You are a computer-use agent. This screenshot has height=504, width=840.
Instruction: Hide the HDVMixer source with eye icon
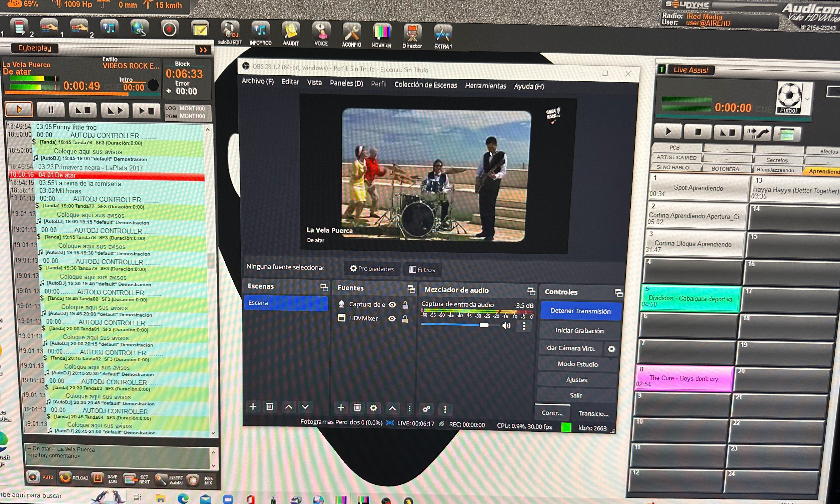pyautogui.click(x=392, y=319)
